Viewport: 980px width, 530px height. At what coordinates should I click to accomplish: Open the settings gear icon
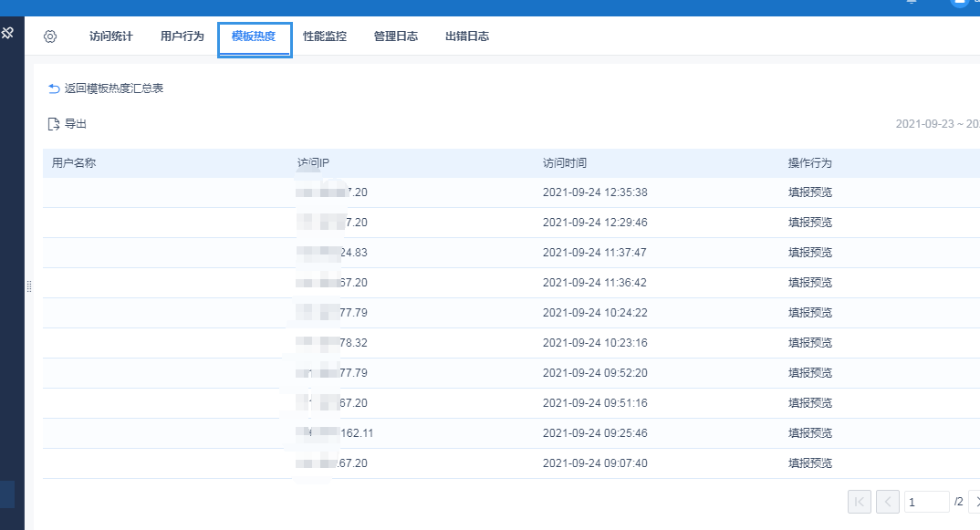(50, 36)
